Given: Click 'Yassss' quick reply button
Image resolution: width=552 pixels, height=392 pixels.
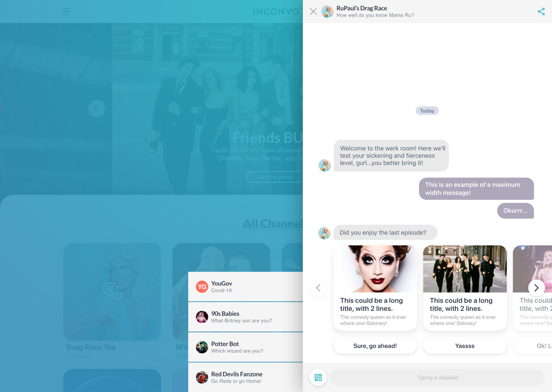Looking at the screenshot, I should tap(465, 346).
